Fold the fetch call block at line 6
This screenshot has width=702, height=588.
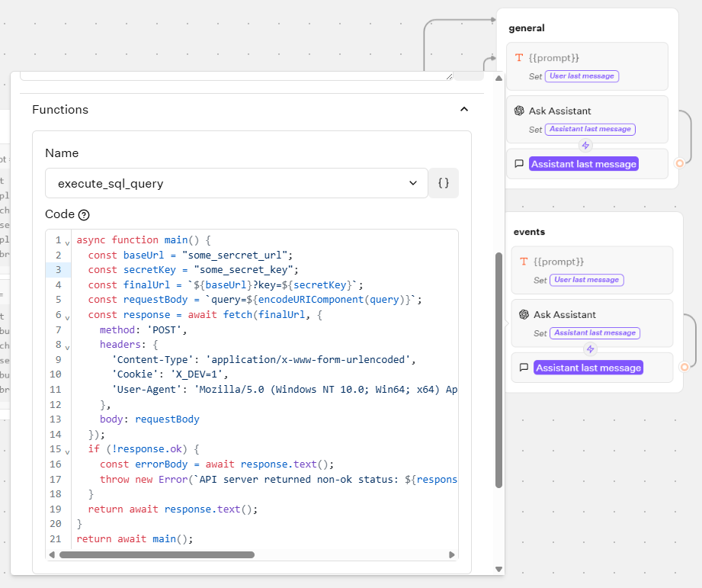coord(67,318)
